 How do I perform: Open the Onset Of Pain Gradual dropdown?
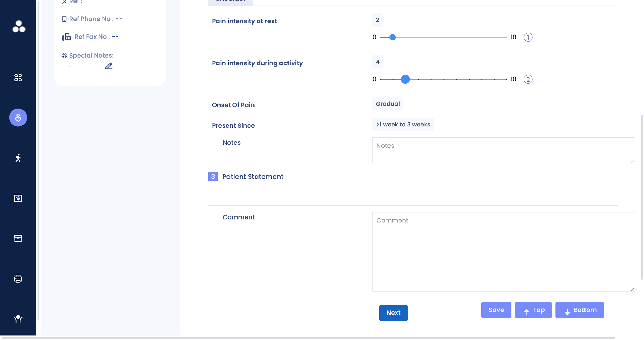coord(388,104)
